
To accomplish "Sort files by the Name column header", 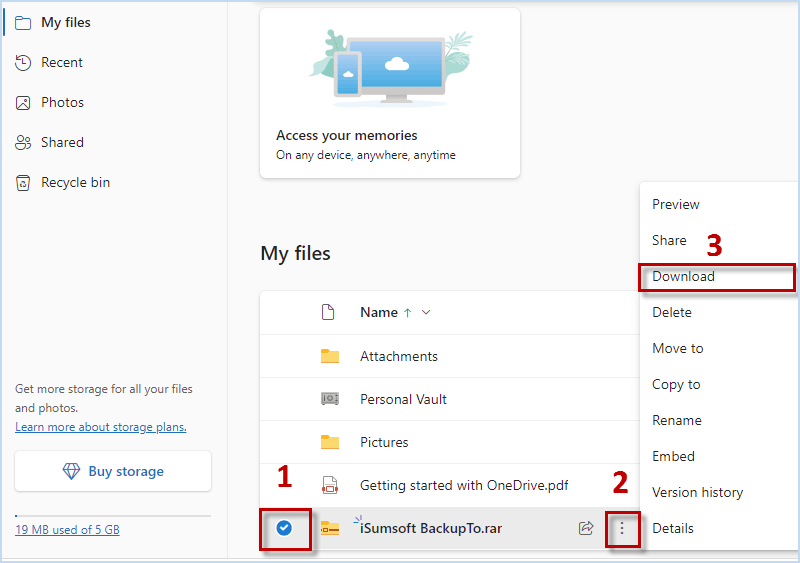I will 379,312.
